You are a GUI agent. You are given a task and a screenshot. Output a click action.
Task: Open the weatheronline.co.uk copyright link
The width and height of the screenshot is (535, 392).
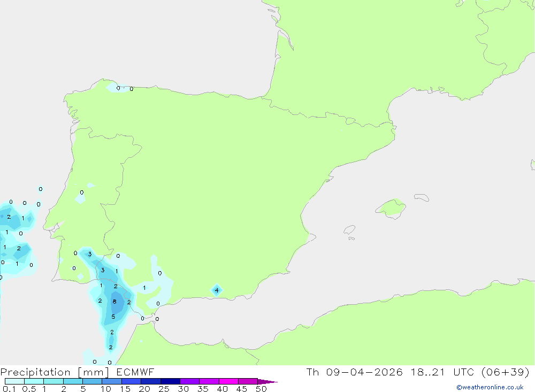pos(490,387)
